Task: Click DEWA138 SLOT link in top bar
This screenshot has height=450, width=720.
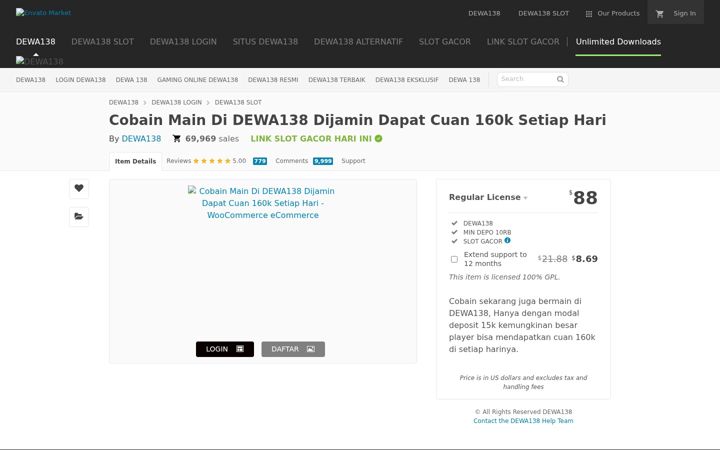Action: click(544, 13)
